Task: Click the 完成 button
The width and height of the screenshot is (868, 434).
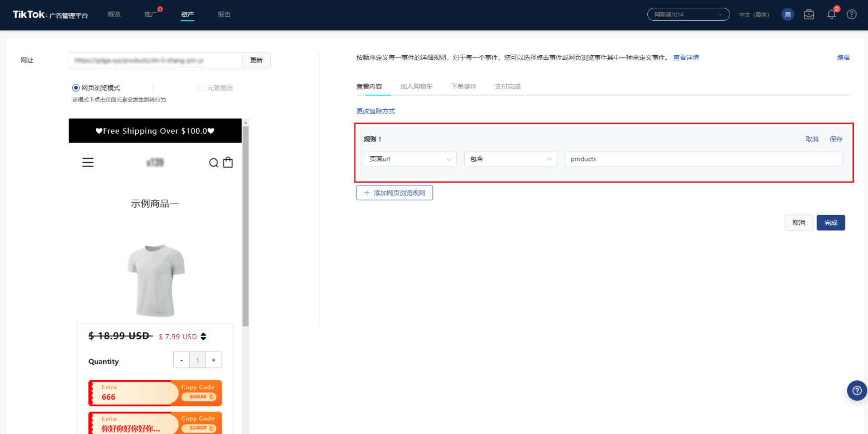Action: (x=831, y=223)
